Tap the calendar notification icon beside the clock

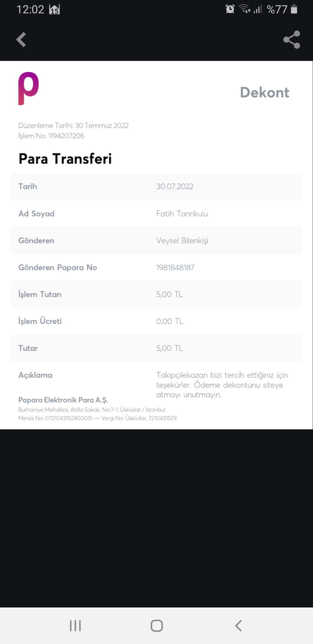(54, 9)
